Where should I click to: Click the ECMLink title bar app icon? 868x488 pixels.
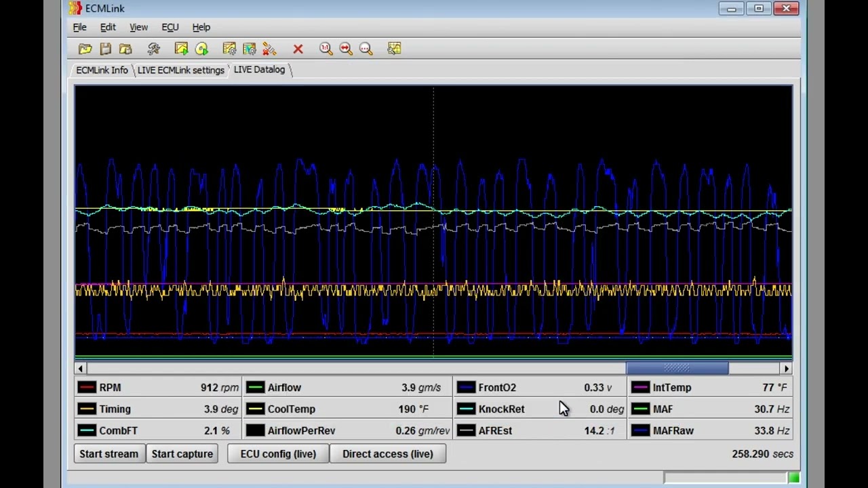click(x=75, y=8)
